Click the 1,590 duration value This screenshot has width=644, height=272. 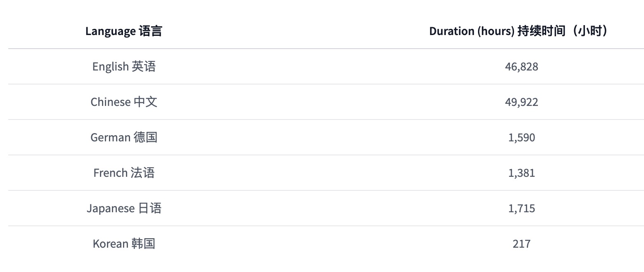click(x=521, y=137)
